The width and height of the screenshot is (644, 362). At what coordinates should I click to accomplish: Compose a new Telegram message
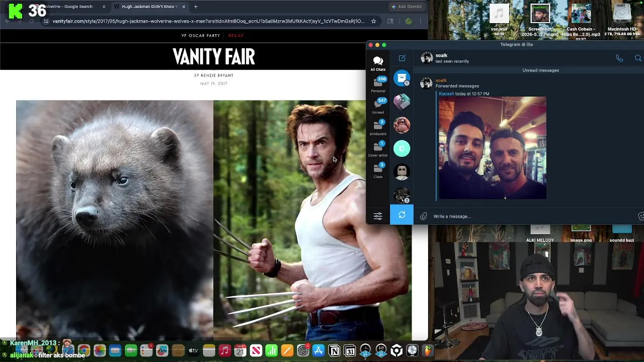[x=402, y=58]
